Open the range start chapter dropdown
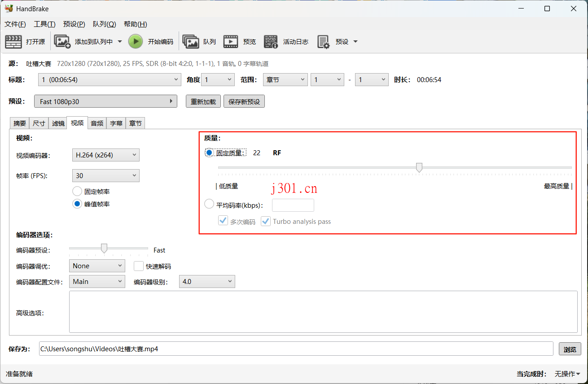 (x=328, y=80)
